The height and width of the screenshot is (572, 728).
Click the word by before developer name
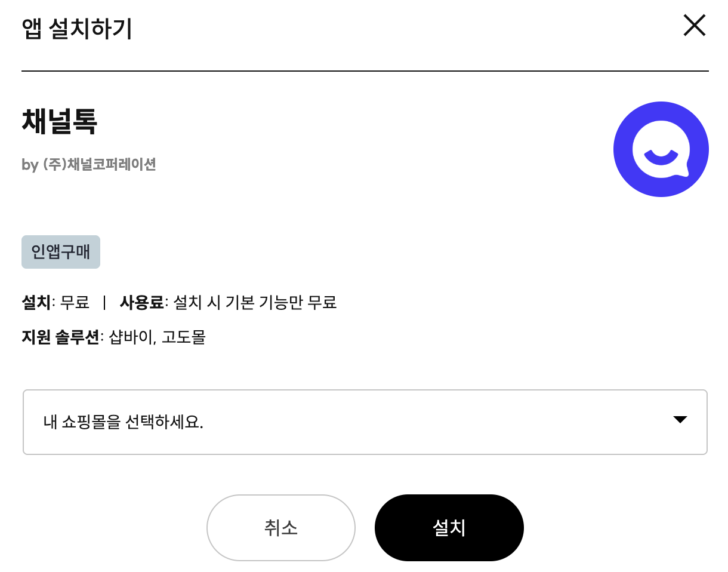[x=30, y=165]
